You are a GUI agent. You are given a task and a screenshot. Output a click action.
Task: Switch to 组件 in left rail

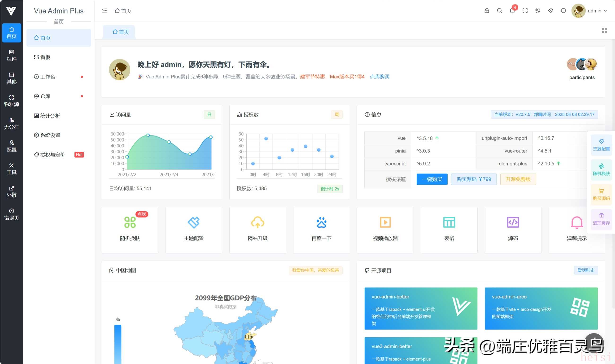12,56
